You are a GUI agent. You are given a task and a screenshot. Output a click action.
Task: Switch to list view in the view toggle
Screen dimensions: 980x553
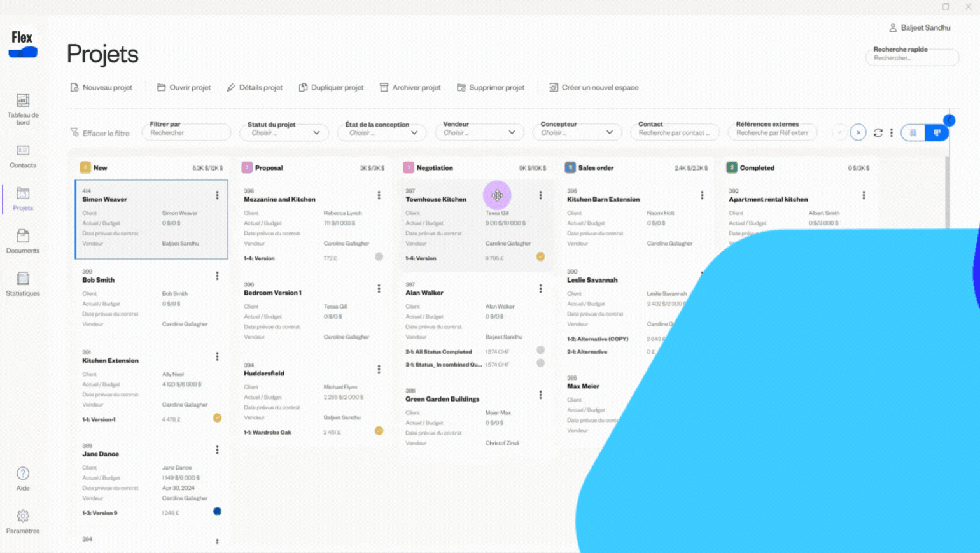[x=913, y=132]
